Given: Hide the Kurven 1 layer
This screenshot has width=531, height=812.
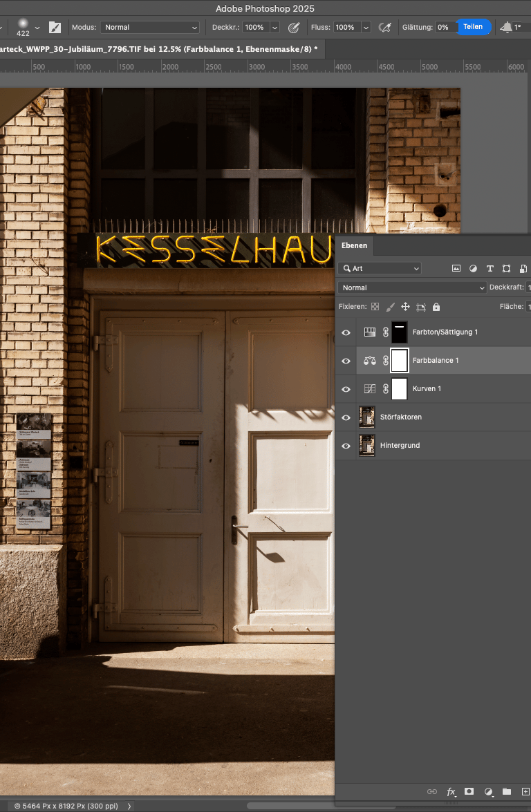Looking at the screenshot, I should click(x=346, y=389).
